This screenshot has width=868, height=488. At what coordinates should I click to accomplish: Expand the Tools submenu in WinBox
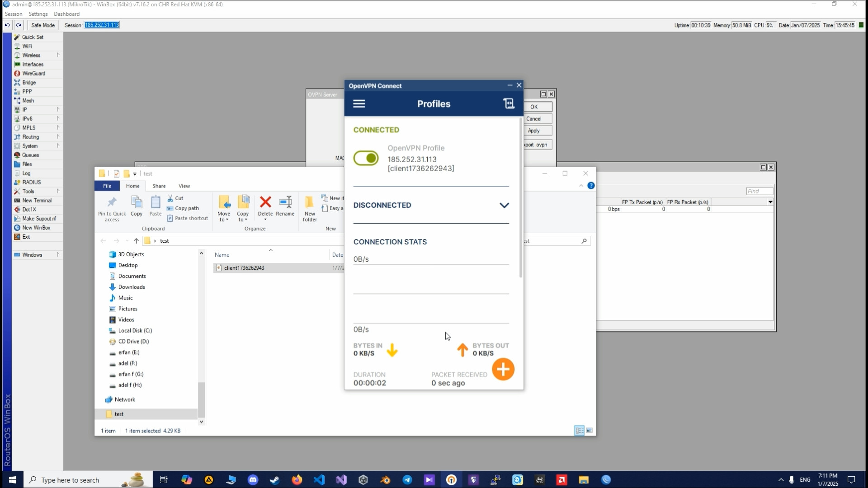(58, 191)
